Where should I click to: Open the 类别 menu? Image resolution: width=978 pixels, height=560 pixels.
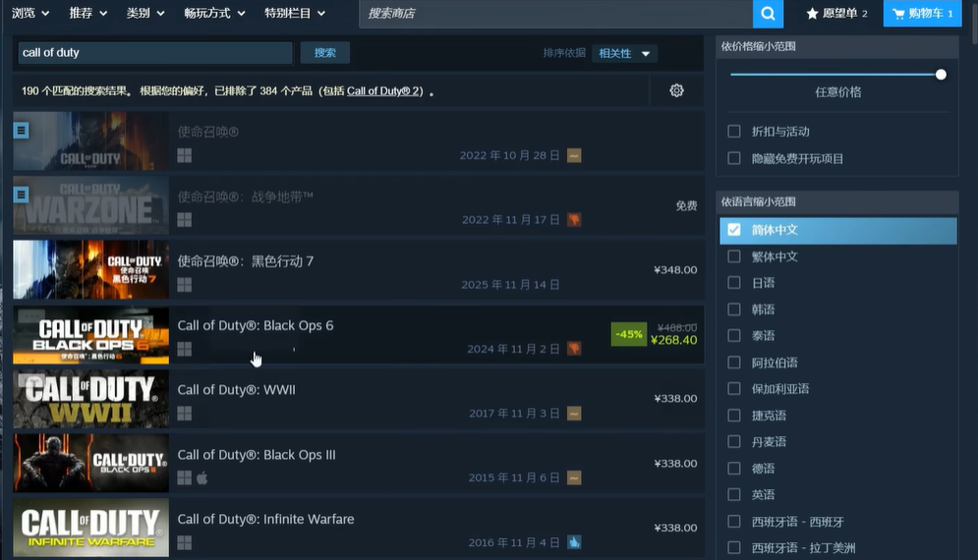(x=144, y=14)
